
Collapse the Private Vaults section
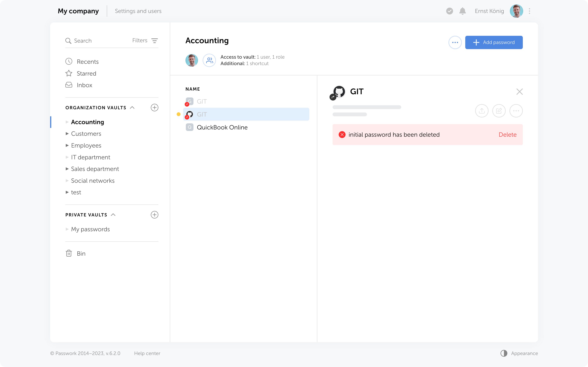pyautogui.click(x=113, y=215)
